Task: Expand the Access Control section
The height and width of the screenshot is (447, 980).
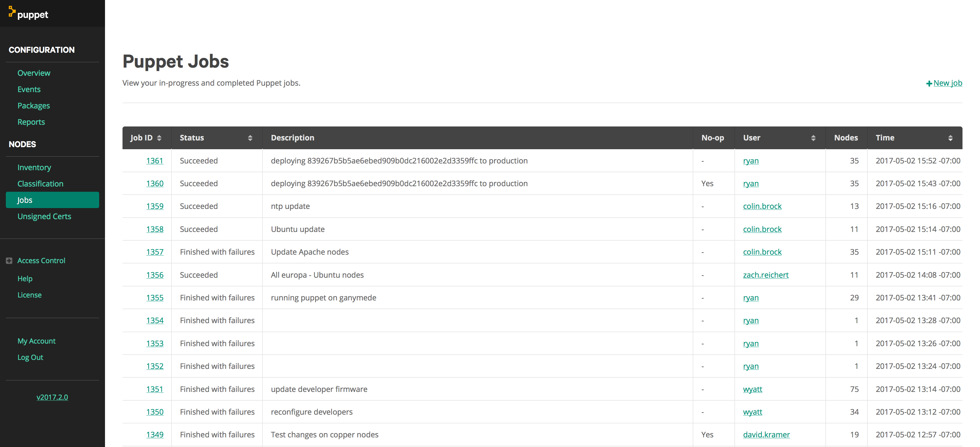Action: point(9,261)
